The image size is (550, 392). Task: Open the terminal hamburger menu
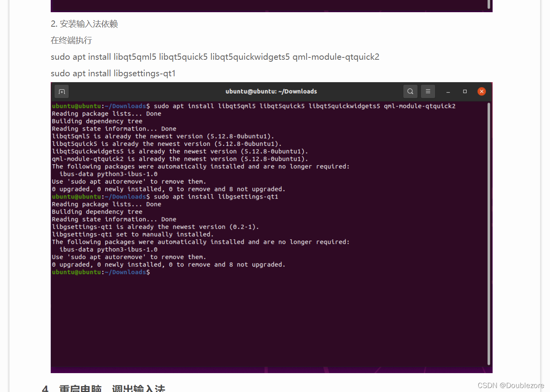(x=428, y=92)
